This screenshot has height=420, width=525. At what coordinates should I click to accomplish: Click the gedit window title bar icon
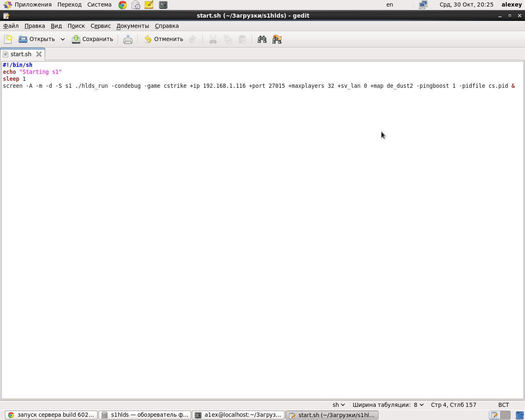pyautogui.click(x=6, y=16)
